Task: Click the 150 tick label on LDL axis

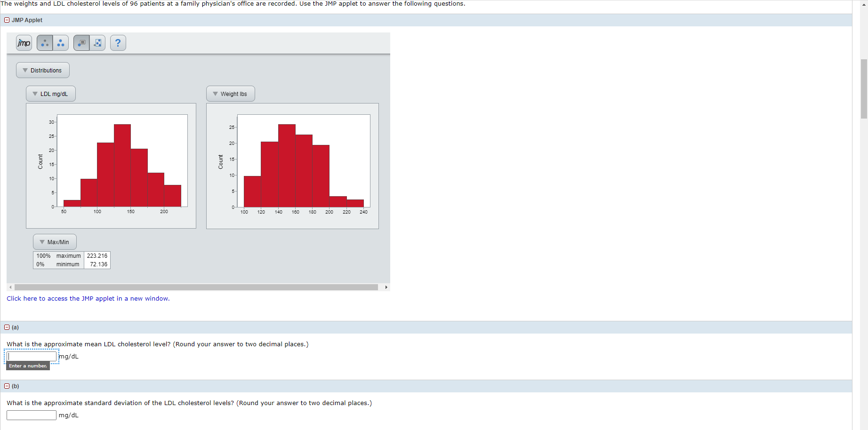Action: click(131, 212)
